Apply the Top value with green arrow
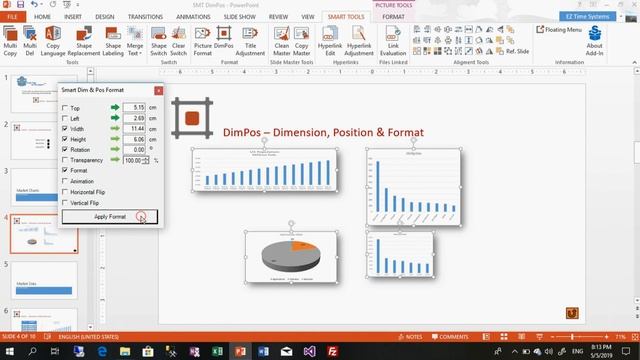Viewport: 640px width, 360px height. click(x=115, y=107)
